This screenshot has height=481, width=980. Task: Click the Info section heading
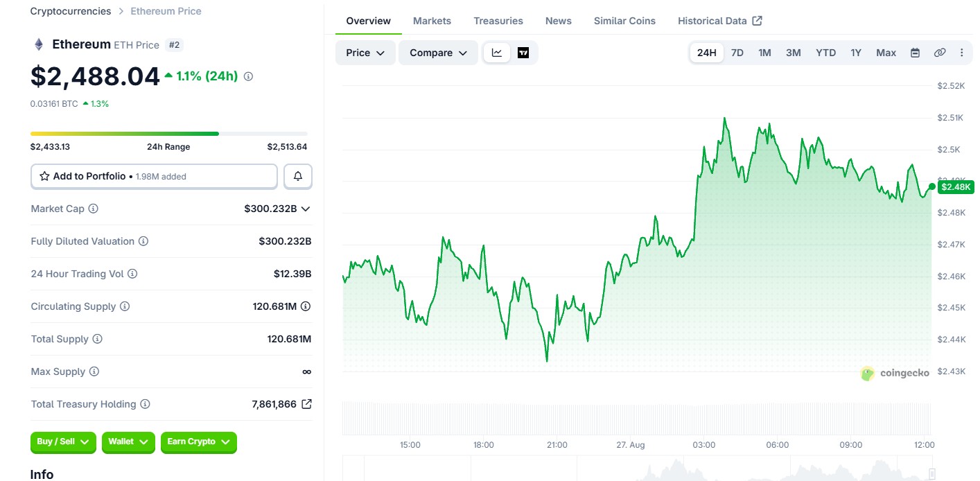pyautogui.click(x=42, y=474)
